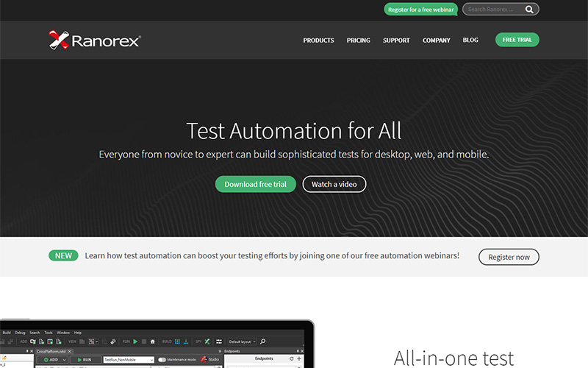This screenshot has height=368, width=588.
Task: Click the FREE TRIAL button in navigation
Action: [x=517, y=40]
